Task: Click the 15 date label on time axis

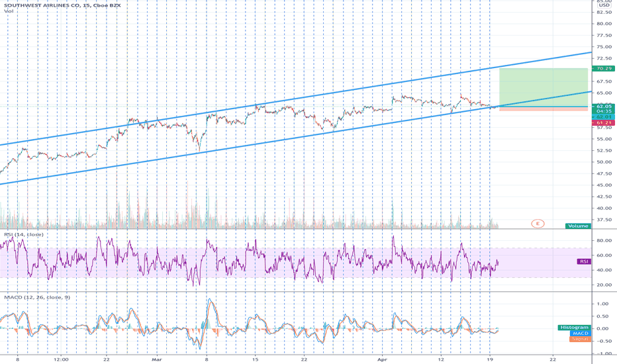Action: point(256,359)
